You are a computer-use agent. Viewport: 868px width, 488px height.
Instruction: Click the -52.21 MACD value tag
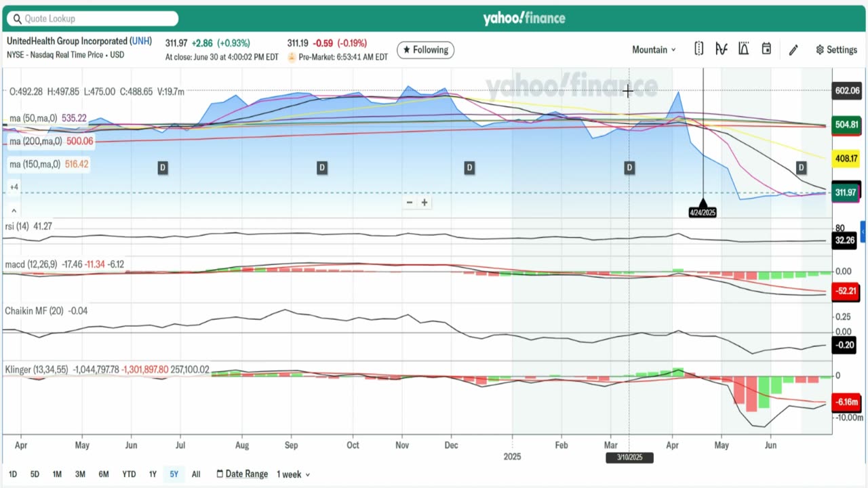tap(846, 291)
